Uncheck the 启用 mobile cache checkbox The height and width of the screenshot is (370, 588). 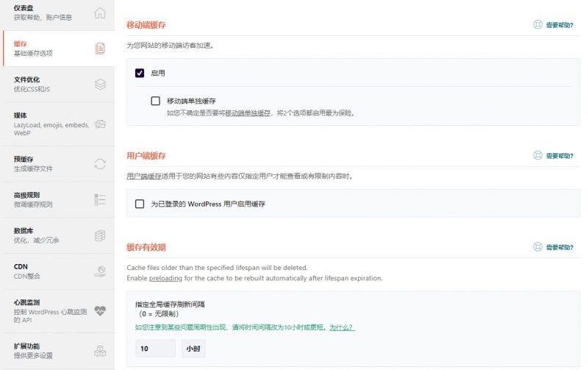point(140,73)
